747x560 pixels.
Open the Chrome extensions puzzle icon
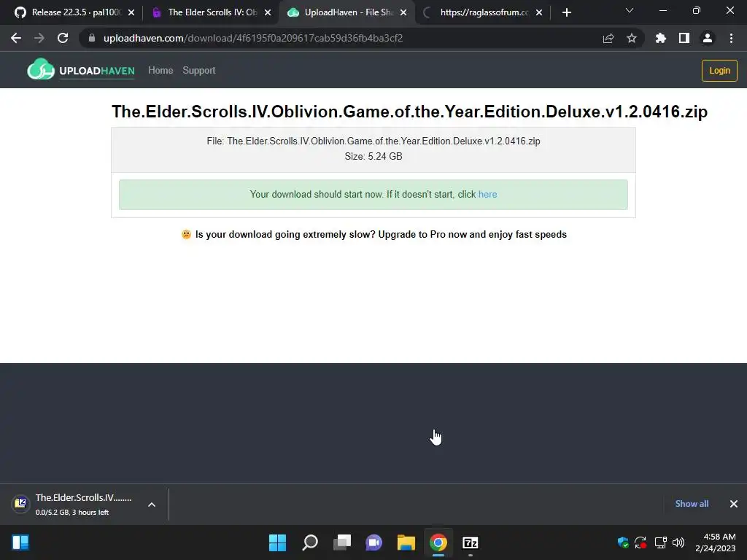(661, 38)
